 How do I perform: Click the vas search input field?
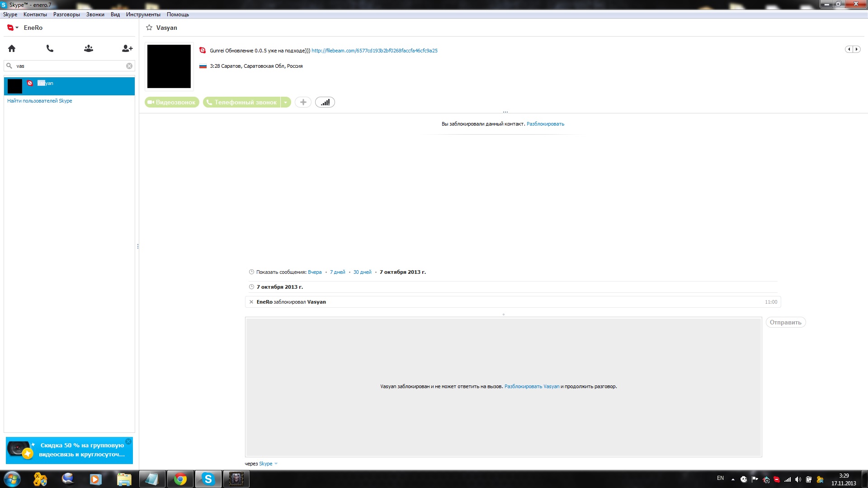[x=68, y=66]
